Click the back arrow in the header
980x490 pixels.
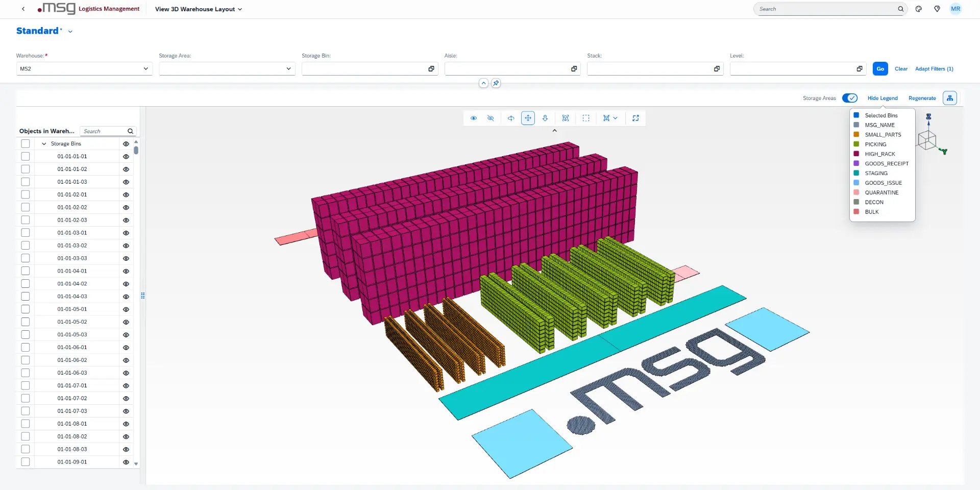point(23,9)
